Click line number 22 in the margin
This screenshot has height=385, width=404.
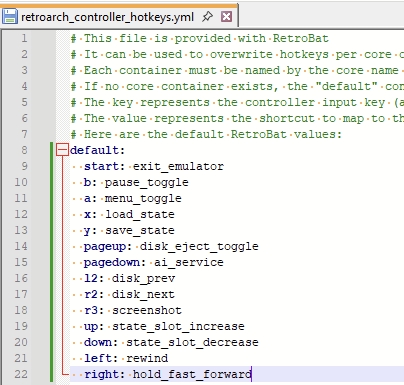coord(21,374)
